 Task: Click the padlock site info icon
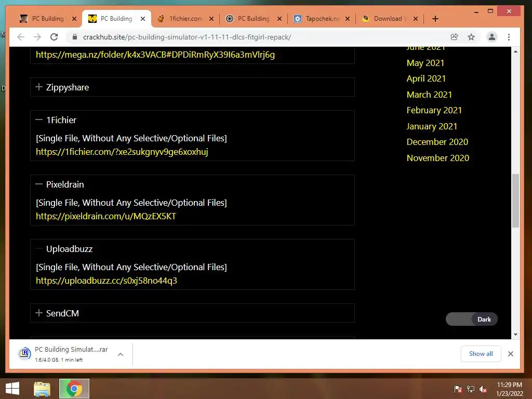[75, 37]
